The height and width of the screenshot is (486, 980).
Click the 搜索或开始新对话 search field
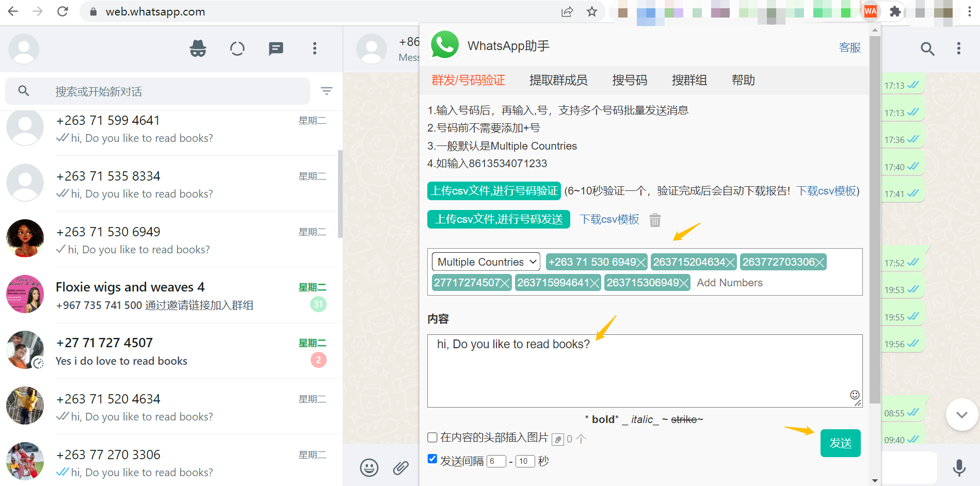click(x=157, y=91)
